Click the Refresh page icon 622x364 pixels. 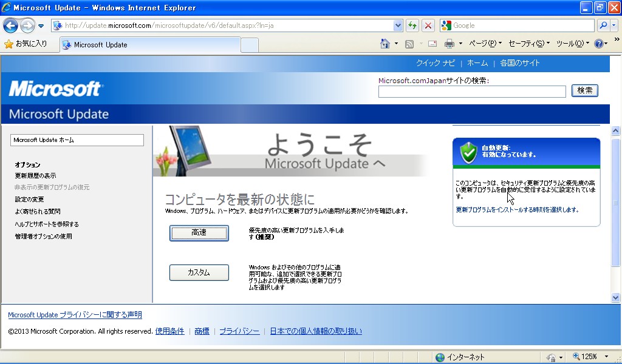click(412, 25)
